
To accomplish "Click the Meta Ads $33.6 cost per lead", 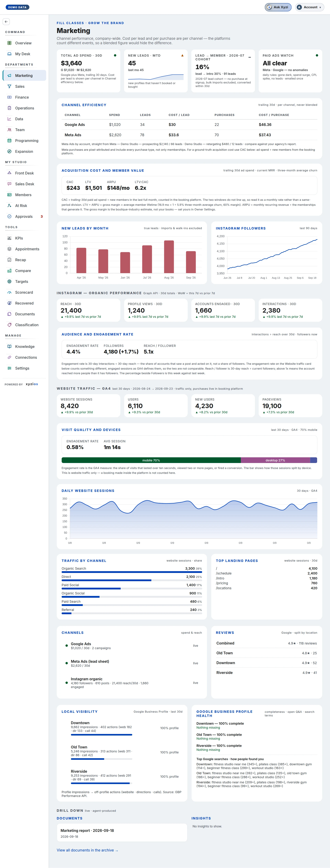I will click(x=174, y=135).
